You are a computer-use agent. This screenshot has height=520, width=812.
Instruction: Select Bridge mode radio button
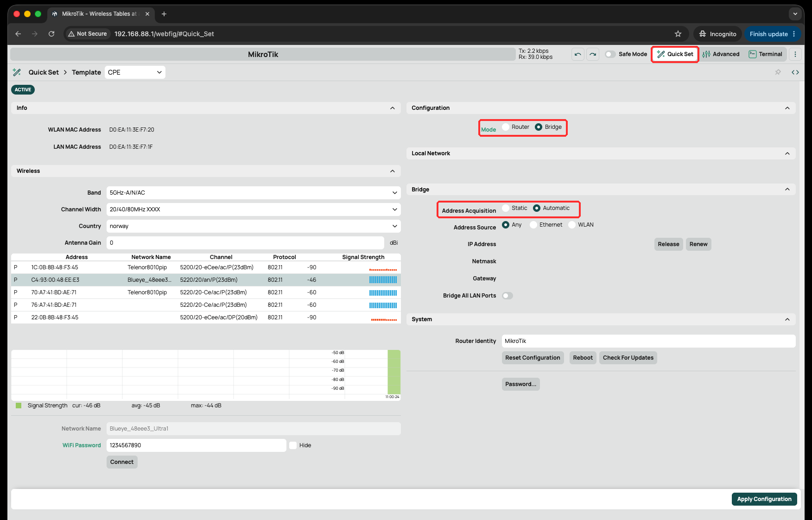click(539, 127)
